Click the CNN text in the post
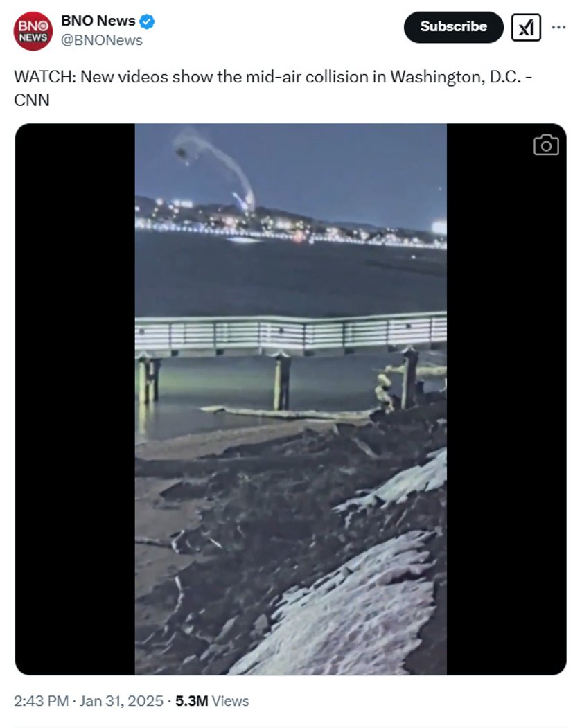Image resolution: width=582 pixels, height=728 pixels. click(x=32, y=100)
